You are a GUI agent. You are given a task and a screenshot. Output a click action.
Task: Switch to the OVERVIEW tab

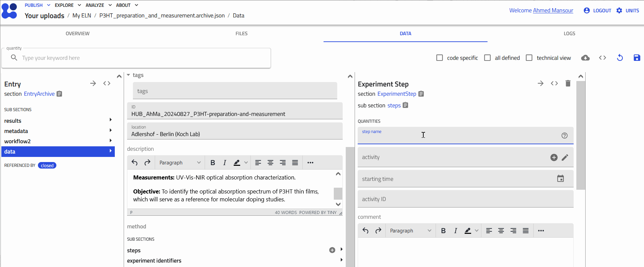click(x=78, y=34)
